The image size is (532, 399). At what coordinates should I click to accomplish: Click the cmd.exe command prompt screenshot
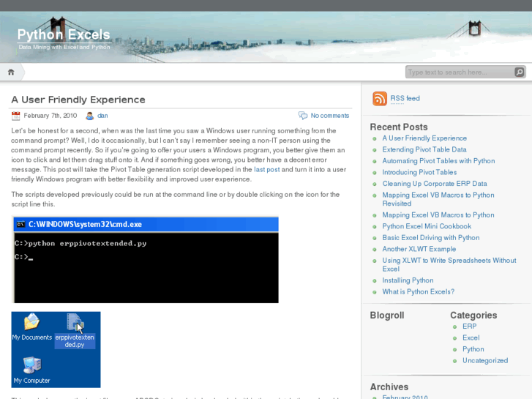click(146, 259)
